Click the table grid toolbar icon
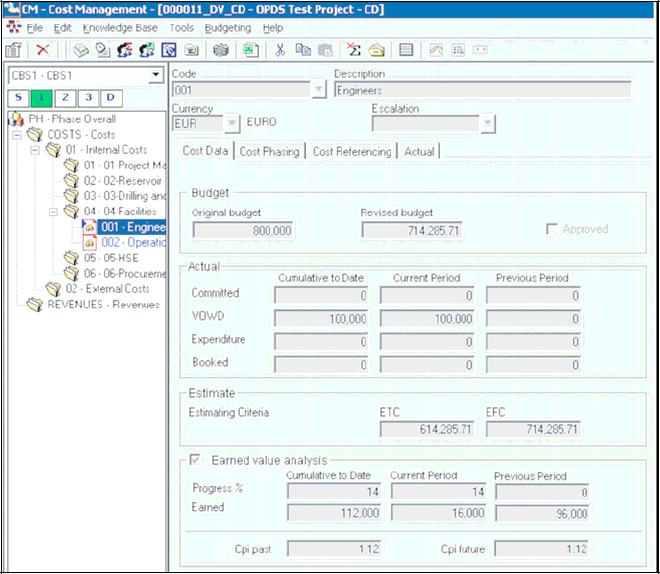This screenshot has width=660, height=574. (406, 50)
